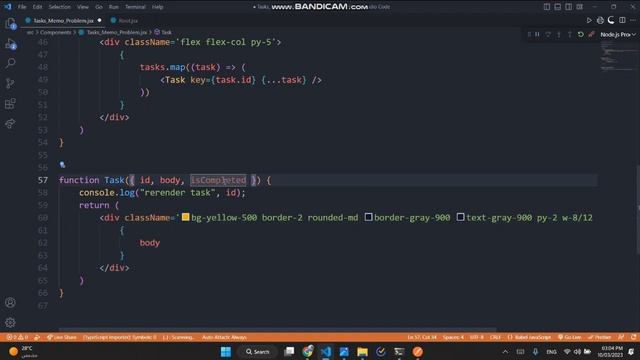Click Prettier status bar item
The height and width of the screenshot is (360, 640).
[x=599, y=337]
